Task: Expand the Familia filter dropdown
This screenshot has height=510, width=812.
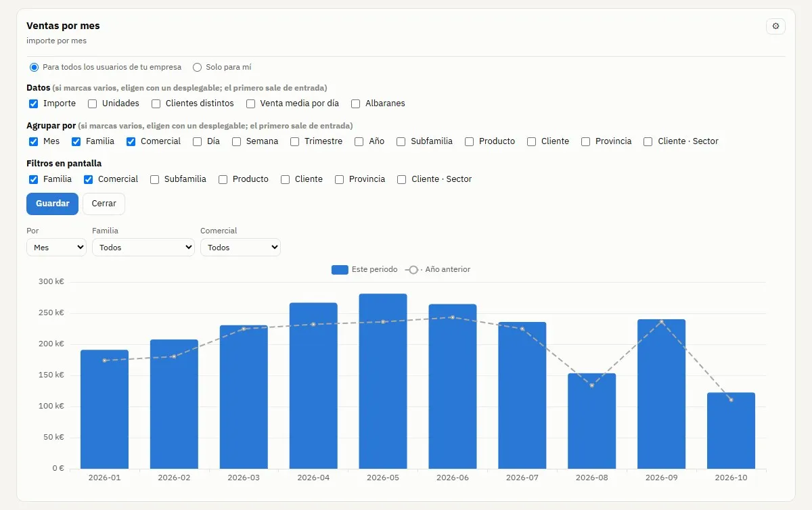Action: point(143,248)
